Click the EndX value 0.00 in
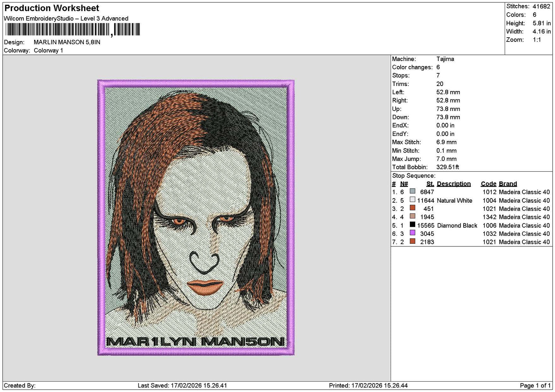The width and height of the screenshot is (555, 392). (x=445, y=126)
